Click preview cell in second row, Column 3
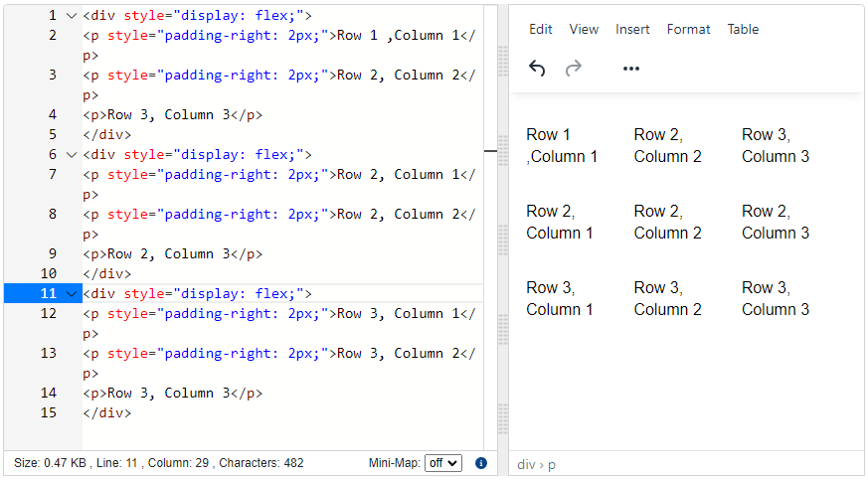Viewport: 868px width, 481px height. tap(775, 222)
